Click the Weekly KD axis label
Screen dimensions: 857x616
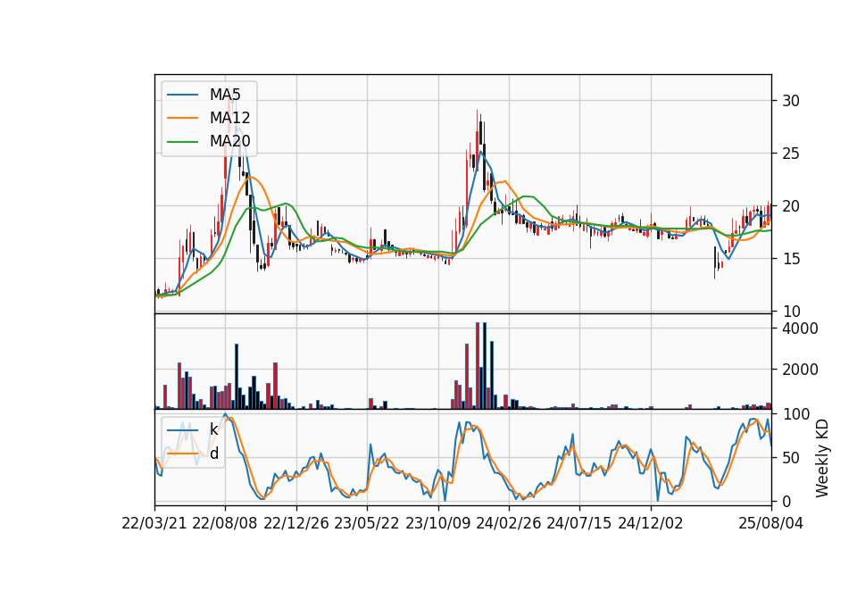point(822,459)
